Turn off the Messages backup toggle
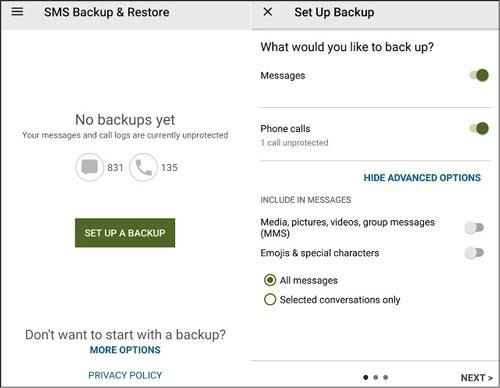The width and height of the screenshot is (500, 388). (479, 75)
